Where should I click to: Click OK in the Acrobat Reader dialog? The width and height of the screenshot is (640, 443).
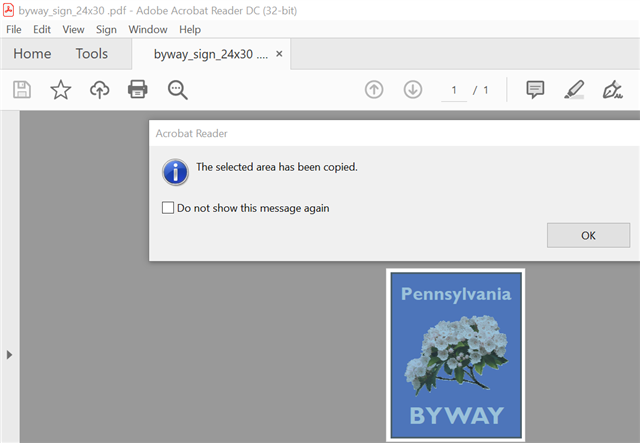point(588,235)
